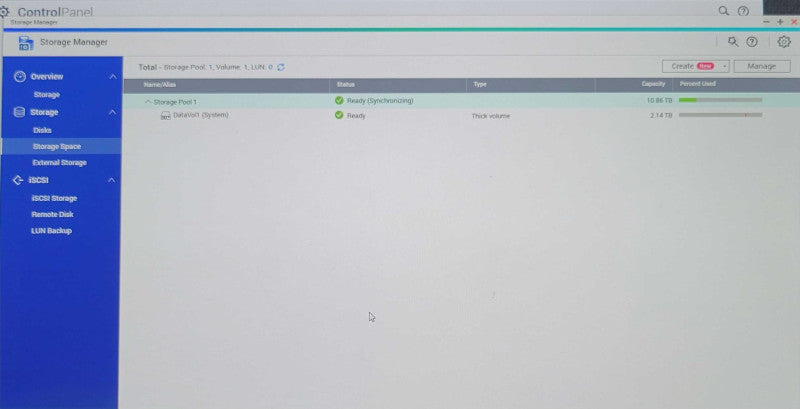Click the Control Panel gear icon

coord(4,11)
